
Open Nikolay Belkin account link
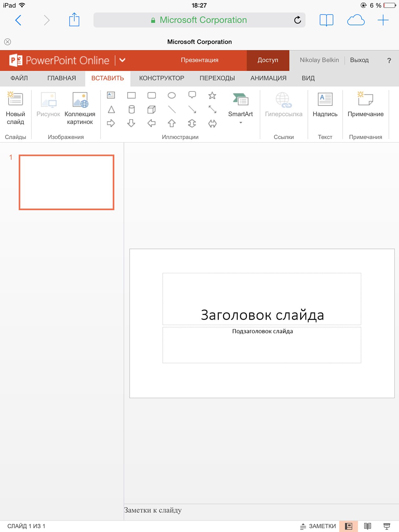click(x=319, y=60)
